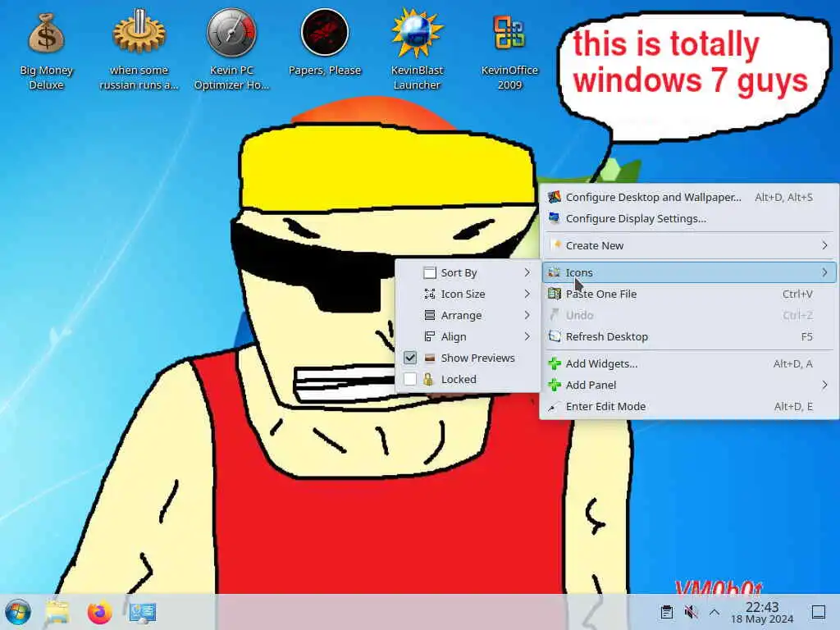Click the Configure Display Settings monitor icon
The width and height of the screenshot is (840, 630).
pyautogui.click(x=555, y=218)
